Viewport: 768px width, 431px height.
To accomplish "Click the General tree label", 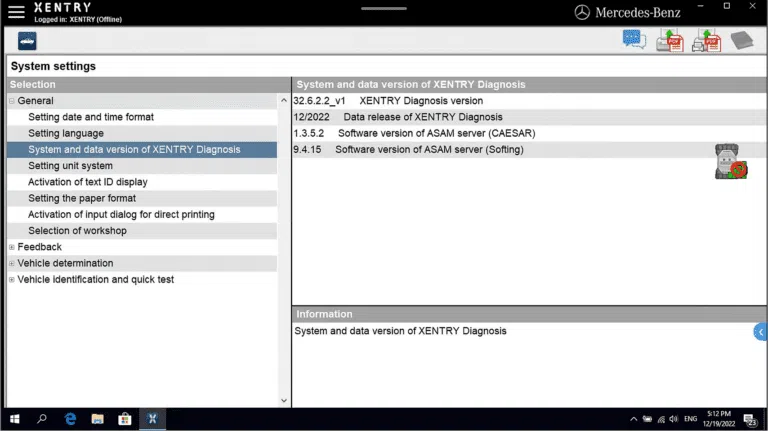I will click(x=35, y=101).
